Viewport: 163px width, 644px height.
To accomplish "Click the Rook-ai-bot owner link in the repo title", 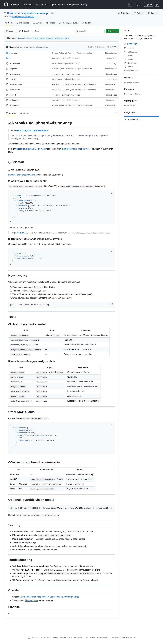I will pos(14,13).
